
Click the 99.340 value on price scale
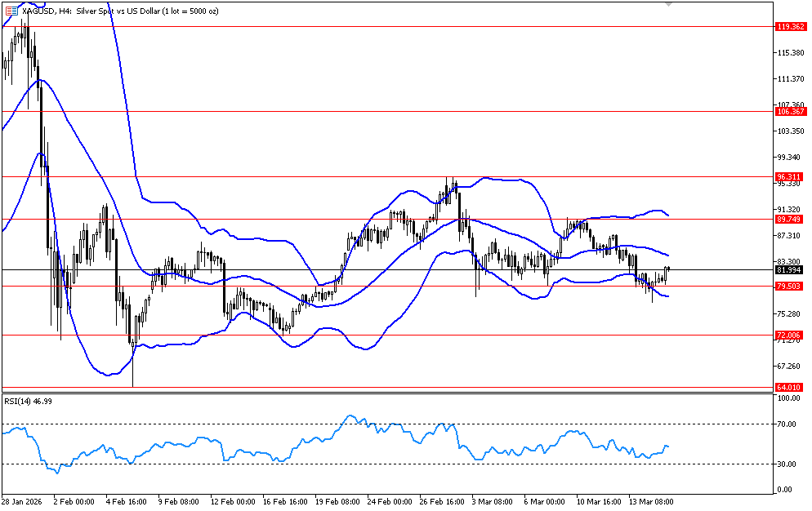789,158
